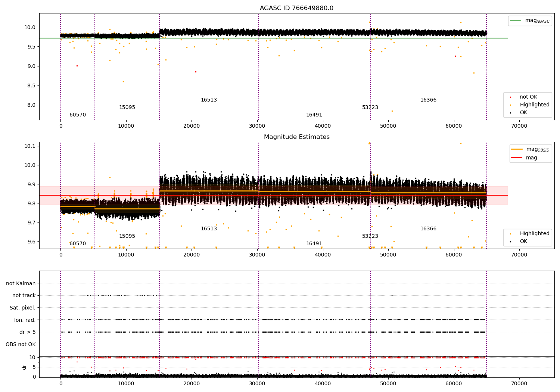Select red 'mag' legend entry in middle plot
The image size is (560, 392).
click(524, 158)
